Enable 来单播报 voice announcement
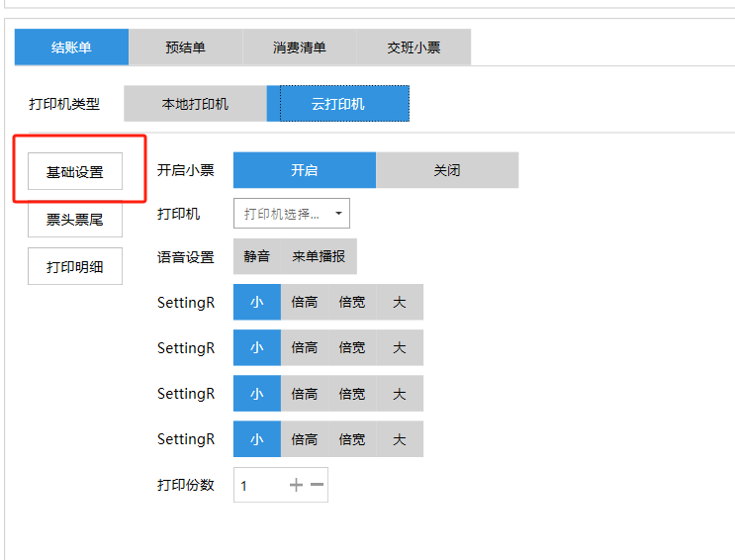This screenshot has height=560, width=735. click(x=319, y=256)
